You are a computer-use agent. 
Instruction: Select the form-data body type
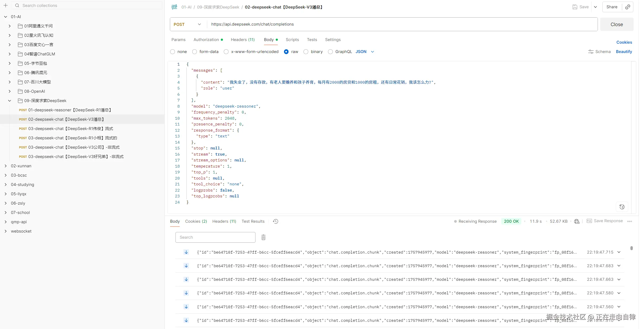tap(195, 52)
